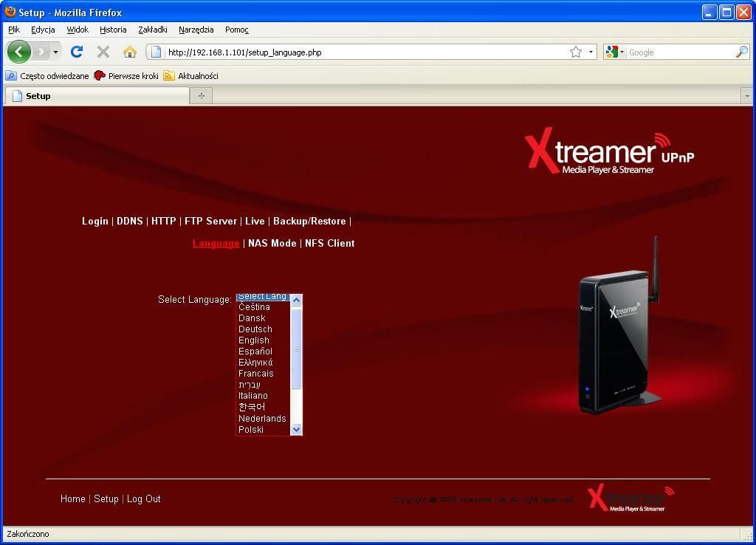Viewport: 756px width, 545px height.
Task: Bookmark this page with the star icon
Action: click(576, 52)
